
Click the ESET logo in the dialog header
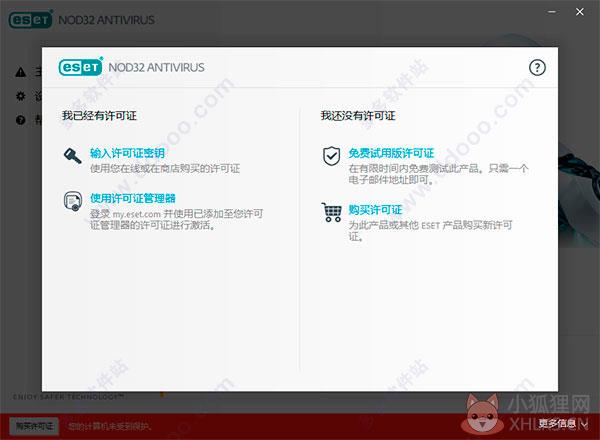tap(81, 67)
